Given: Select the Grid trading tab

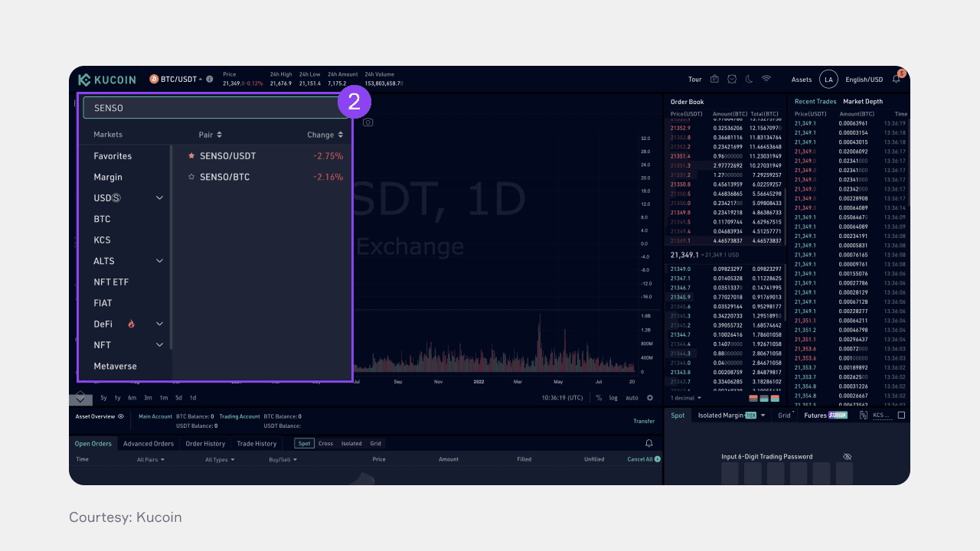Looking at the screenshot, I should pyautogui.click(x=784, y=416).
